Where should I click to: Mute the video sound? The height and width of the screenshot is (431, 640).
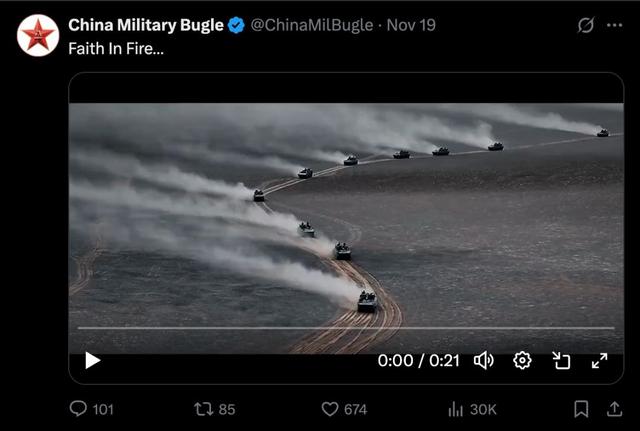tap(483, 361)
